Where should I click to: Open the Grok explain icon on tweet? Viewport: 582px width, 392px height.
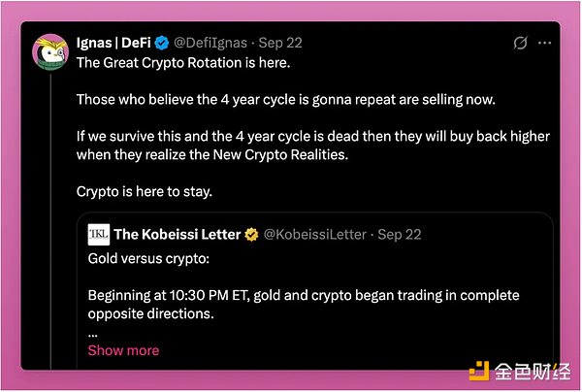pyautogui.click(x=520, y=44)
